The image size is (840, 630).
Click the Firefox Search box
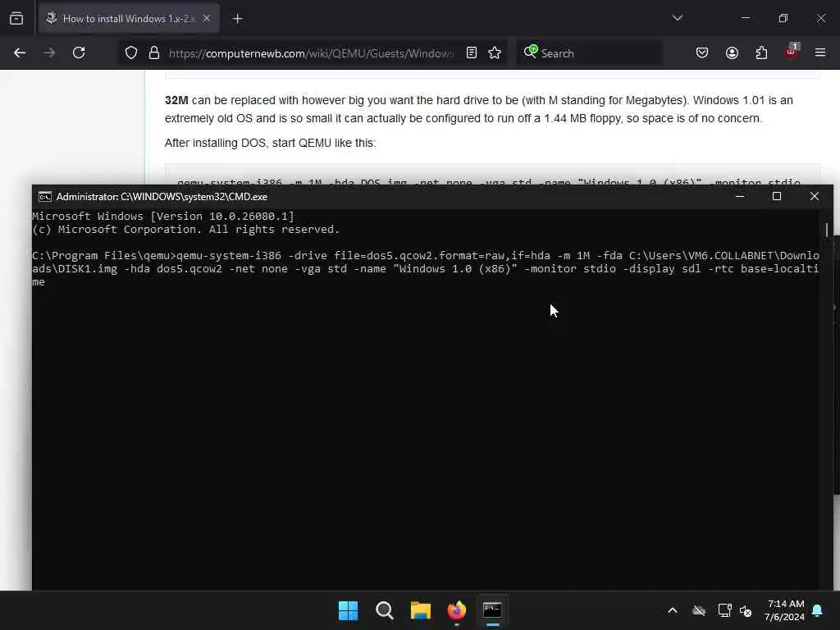click(589, 53)
